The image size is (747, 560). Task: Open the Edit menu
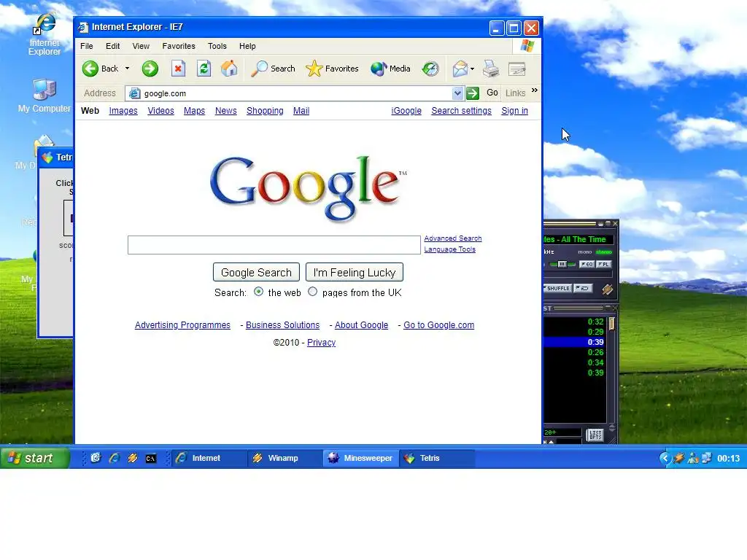click(x=113, y=46)
